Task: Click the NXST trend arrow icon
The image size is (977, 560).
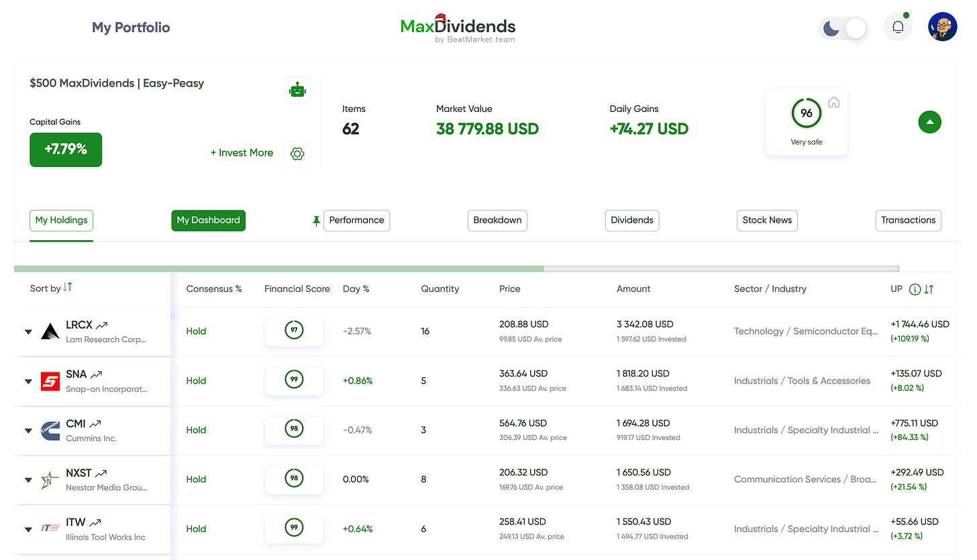Action: coord(101,473)
